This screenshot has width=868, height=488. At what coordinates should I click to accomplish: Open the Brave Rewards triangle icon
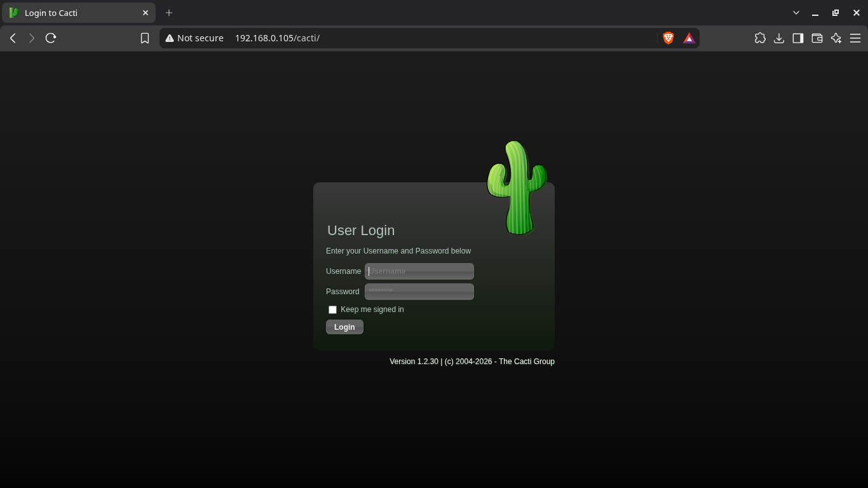(x=689, y=38)
